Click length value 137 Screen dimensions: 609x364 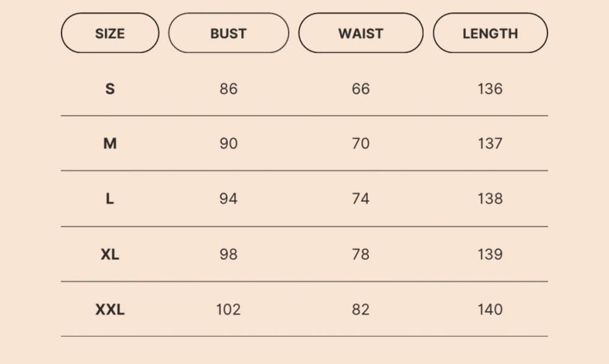pyautogui.click(x=490, y=144)
